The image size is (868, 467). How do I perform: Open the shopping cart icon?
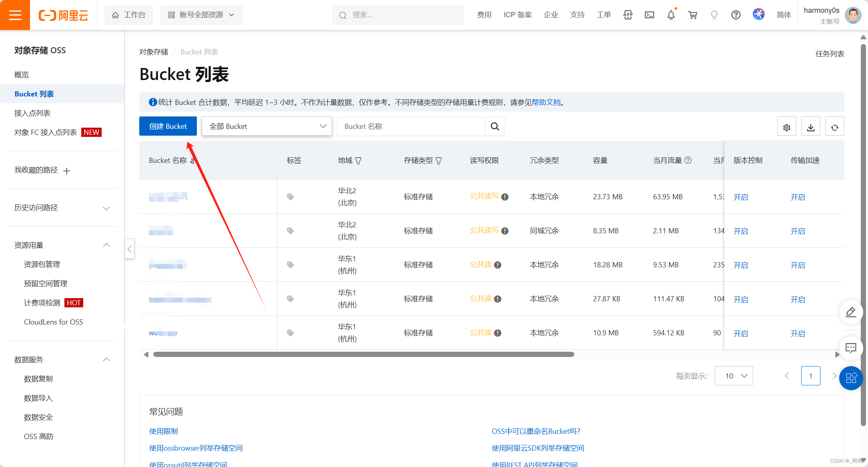[692, 15]
